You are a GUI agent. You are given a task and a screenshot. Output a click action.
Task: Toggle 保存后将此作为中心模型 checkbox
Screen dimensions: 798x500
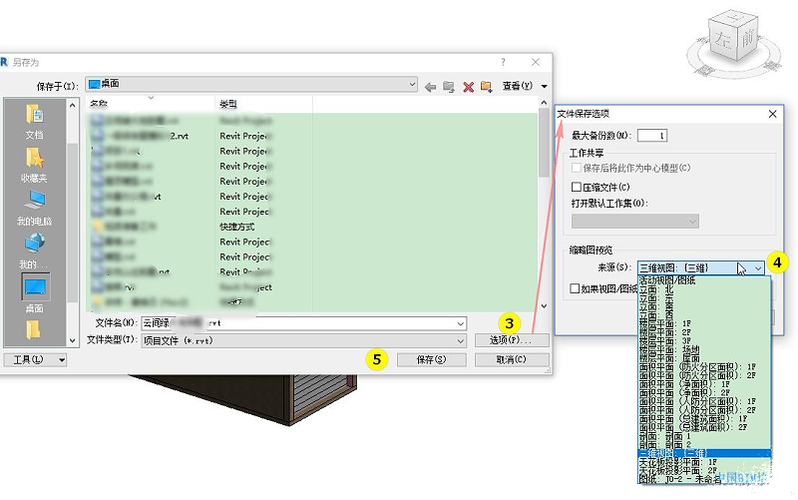point(576,168)
